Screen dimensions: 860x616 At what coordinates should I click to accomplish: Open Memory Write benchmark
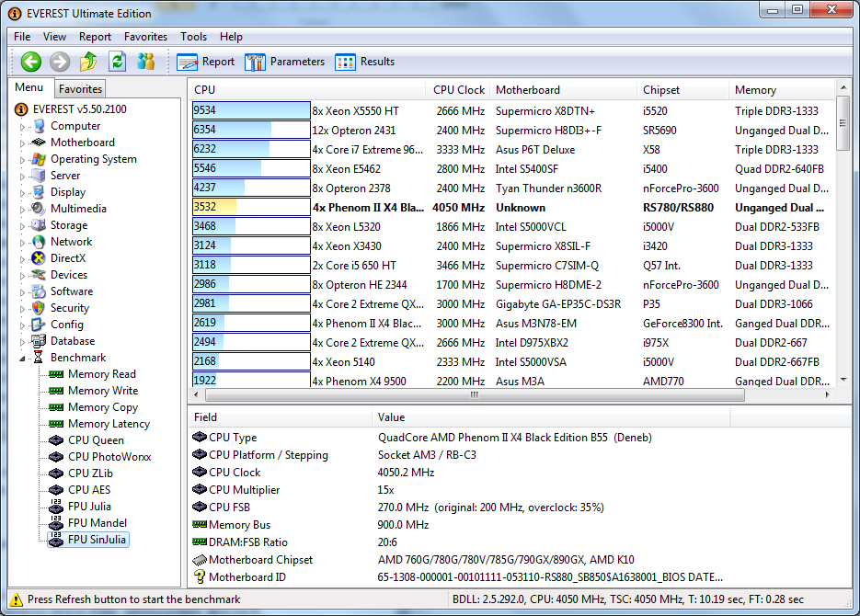[103, 390]
